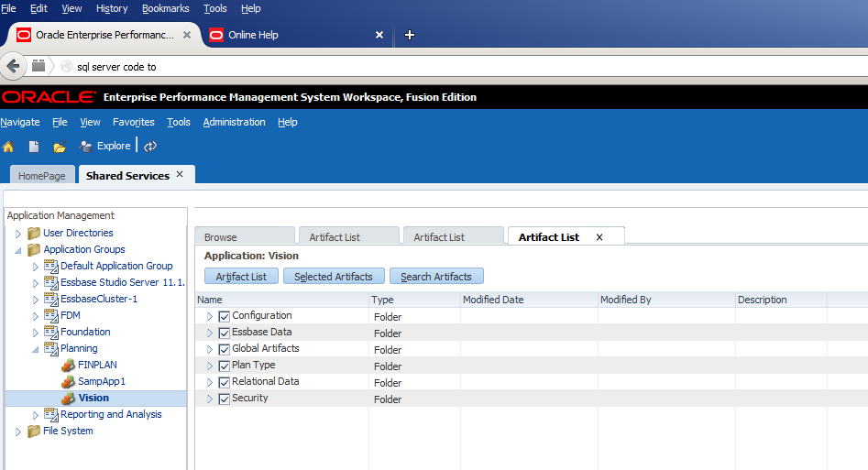Click the browser Back arrow button
The height and width of the screenshot is (470, 868).
pos(13,67)
